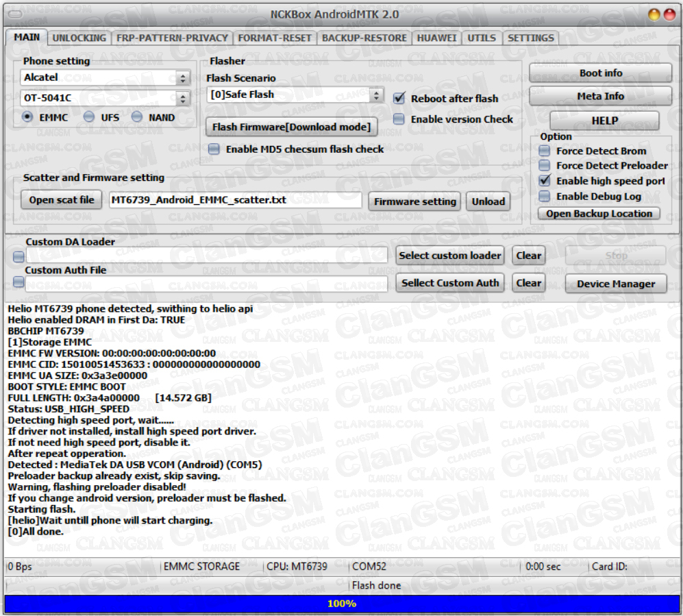Select the UFS storage option
This screenshot has width=683, height=616.
tap(89, 116)
